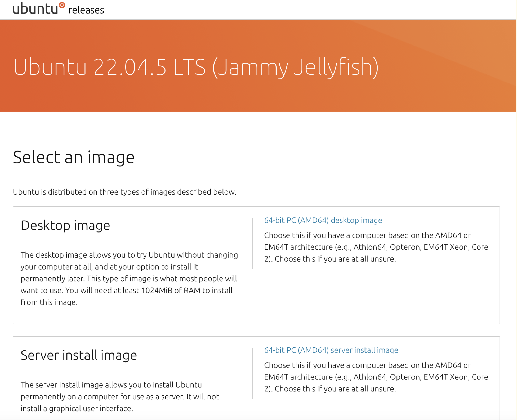517x420 pixels.
Task: Click the server install image description paragraph
Action: [x=120, y=396]
